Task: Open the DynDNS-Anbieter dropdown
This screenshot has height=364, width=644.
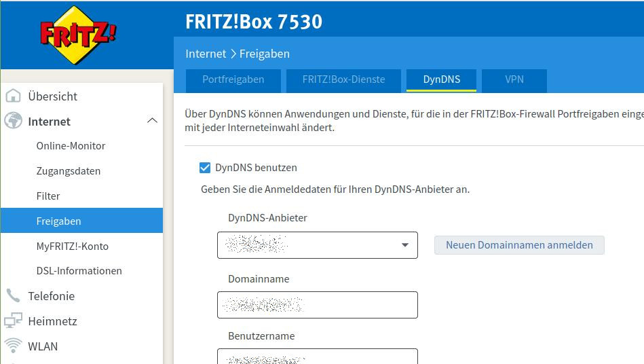Action: (x=318, y=245)
